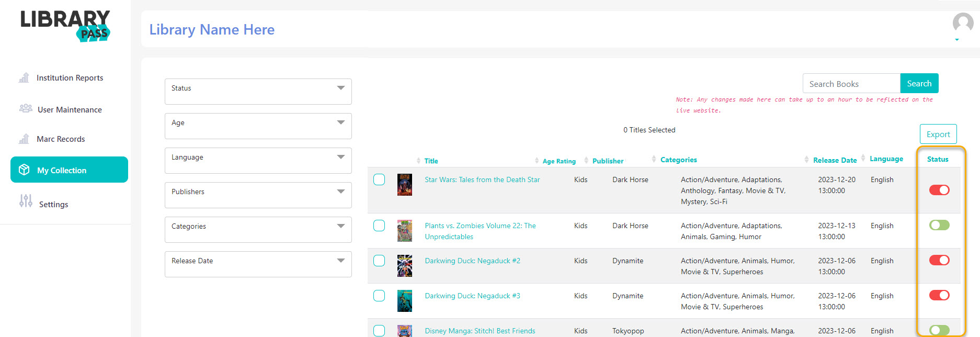The width and height of the screenshot is (980, 337).
Task: Open Plants vs. Zombies Volume 22 title link
Action: 480,231
